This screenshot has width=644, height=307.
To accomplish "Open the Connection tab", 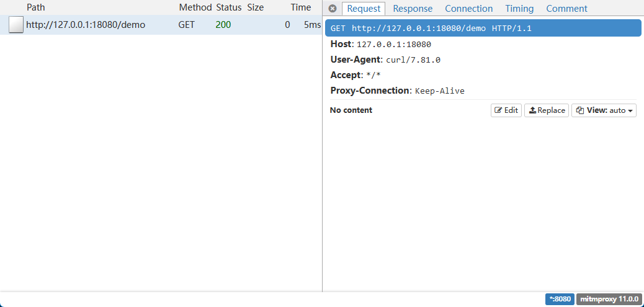I will 468,9.
